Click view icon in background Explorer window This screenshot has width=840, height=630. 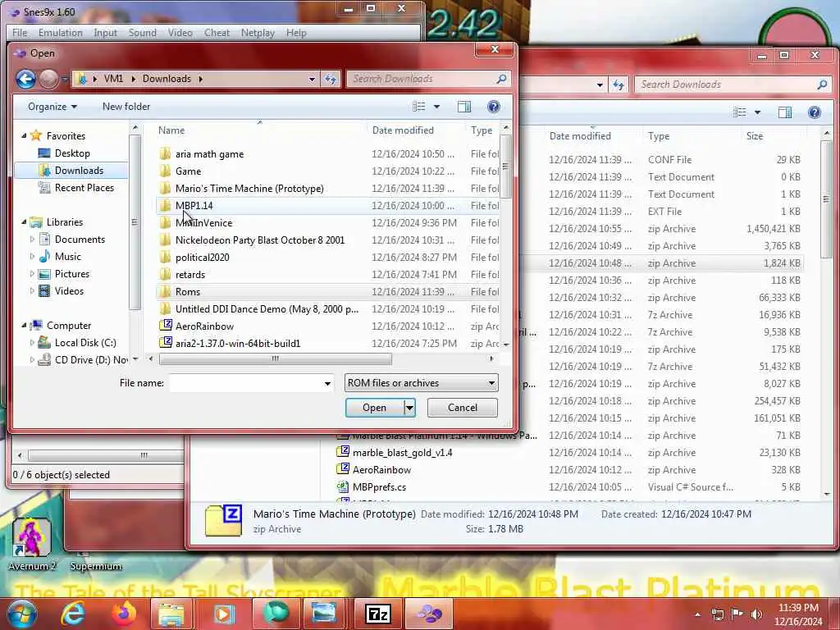point(740,112)
